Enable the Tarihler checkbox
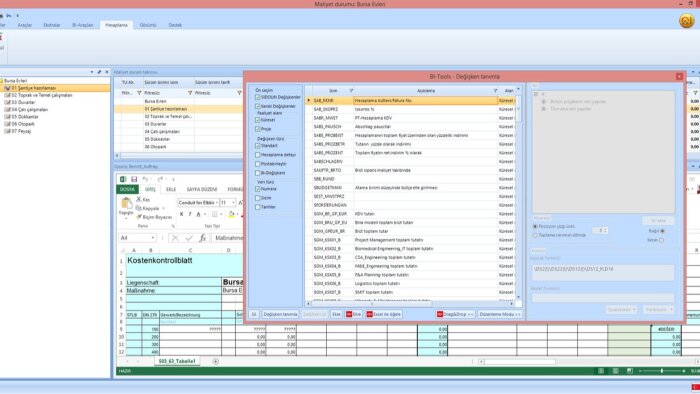This screenshot has width=700, height=394. click(x=258, y=207)
